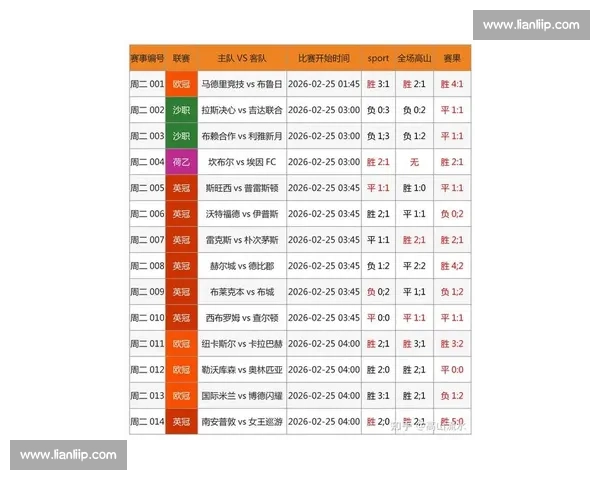The height and width of the screenshot is (480, 600).
Task: Select match number 周二 006
Action: pos(147,214)
